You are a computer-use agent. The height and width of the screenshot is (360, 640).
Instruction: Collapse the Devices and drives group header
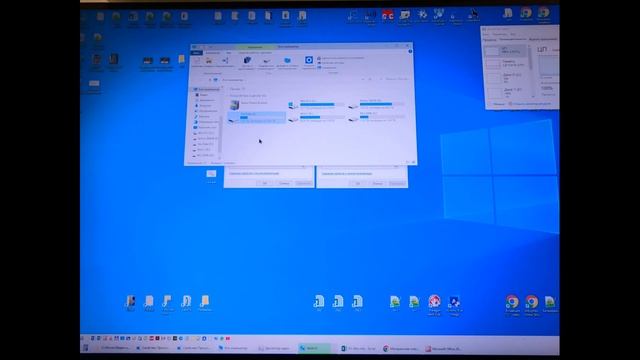(x=247, y=96)
